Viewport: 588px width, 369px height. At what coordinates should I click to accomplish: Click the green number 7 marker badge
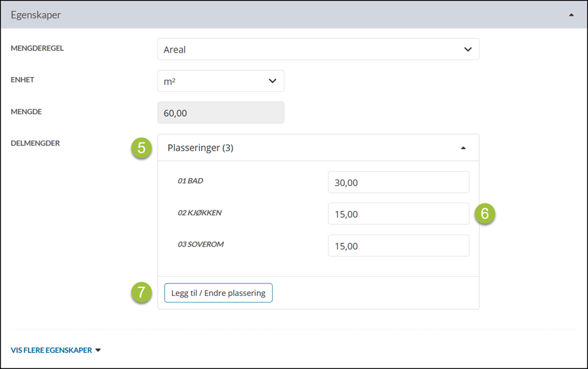[x=141, y=293]
